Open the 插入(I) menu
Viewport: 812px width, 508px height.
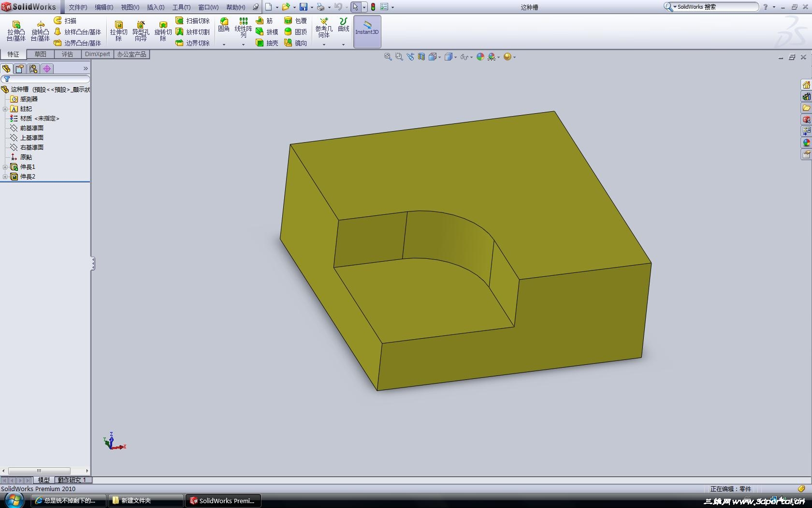tap(156, 7)
